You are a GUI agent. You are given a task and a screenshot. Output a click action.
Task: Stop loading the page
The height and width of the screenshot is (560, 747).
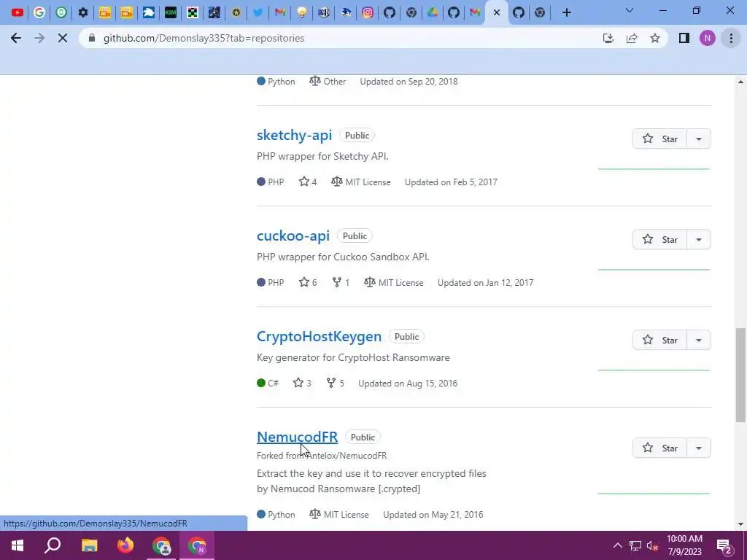pyautogui.click(x=63, y=38)
